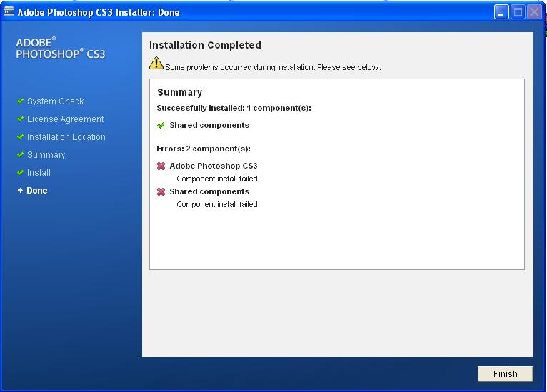Click the arrow icon beside Done step
Screen dimensions: 547x392
21,191
